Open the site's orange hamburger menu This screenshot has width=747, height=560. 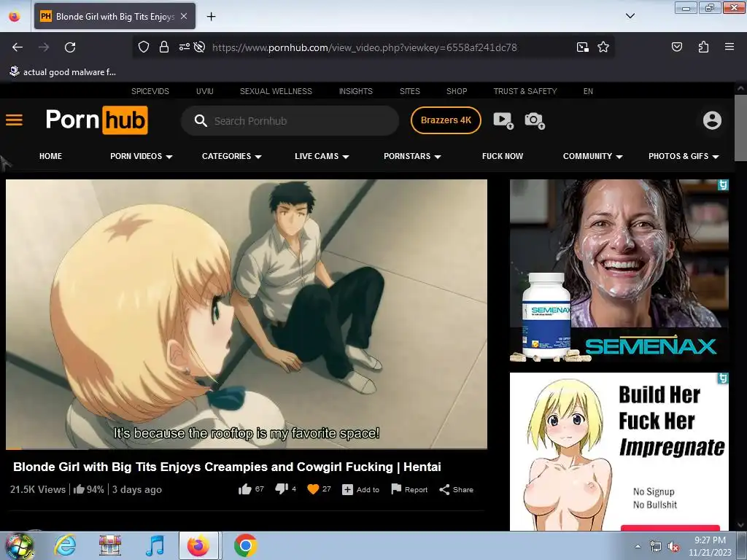coord(14,120)
